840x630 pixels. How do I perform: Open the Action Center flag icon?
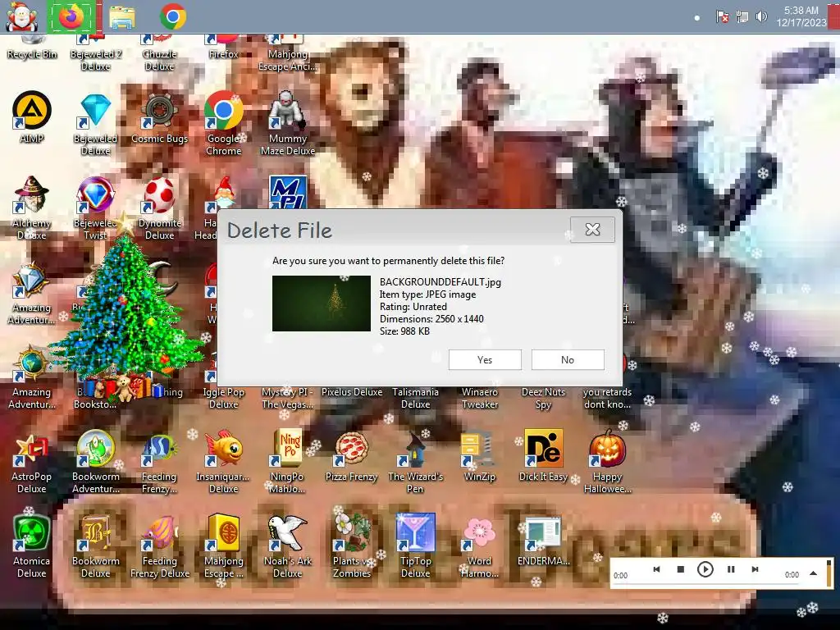pos(723,16)
